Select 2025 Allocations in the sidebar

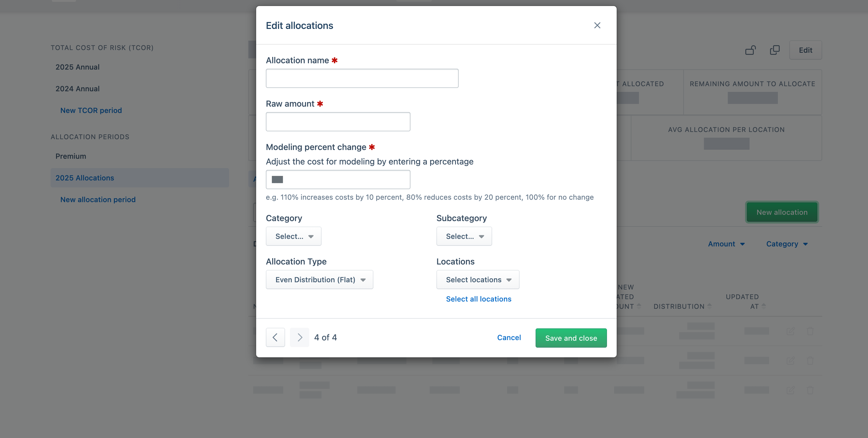pyautogui.click(x=85, y=178)
